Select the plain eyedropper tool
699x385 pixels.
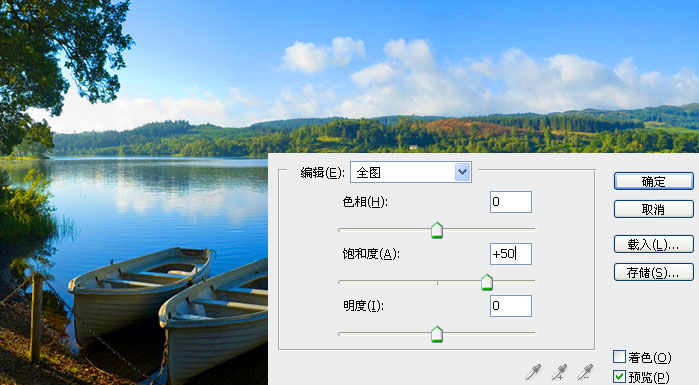click(x=534, y=372)
